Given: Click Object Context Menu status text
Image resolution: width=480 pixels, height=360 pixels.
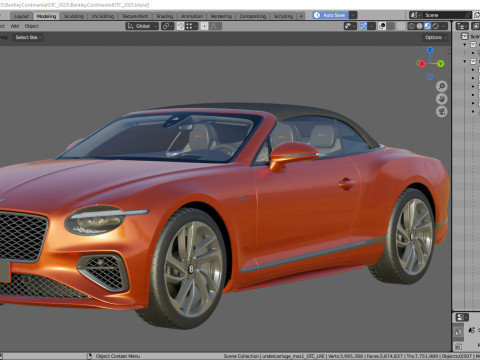Looking at the screenshot, I should (x=118, y=356).
